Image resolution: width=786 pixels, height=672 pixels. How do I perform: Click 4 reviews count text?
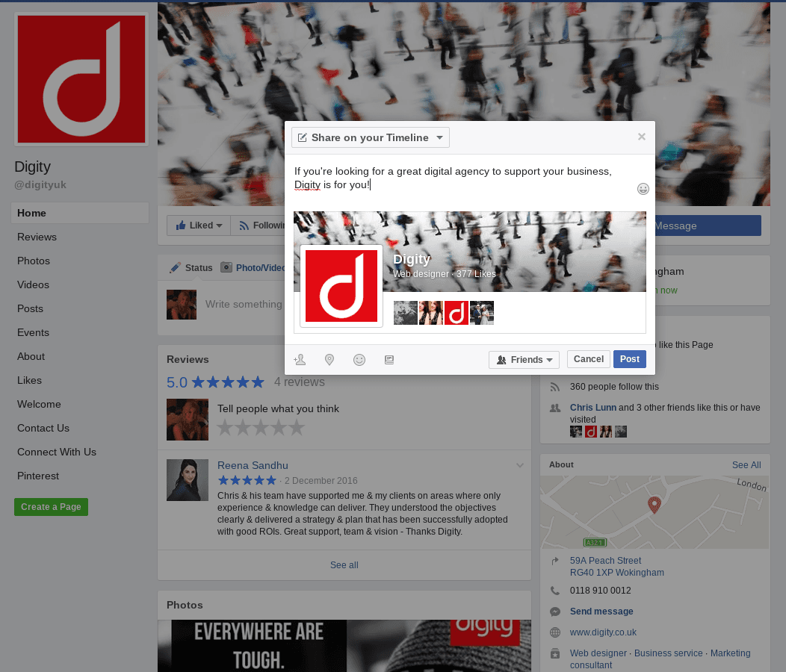(300, 382)
